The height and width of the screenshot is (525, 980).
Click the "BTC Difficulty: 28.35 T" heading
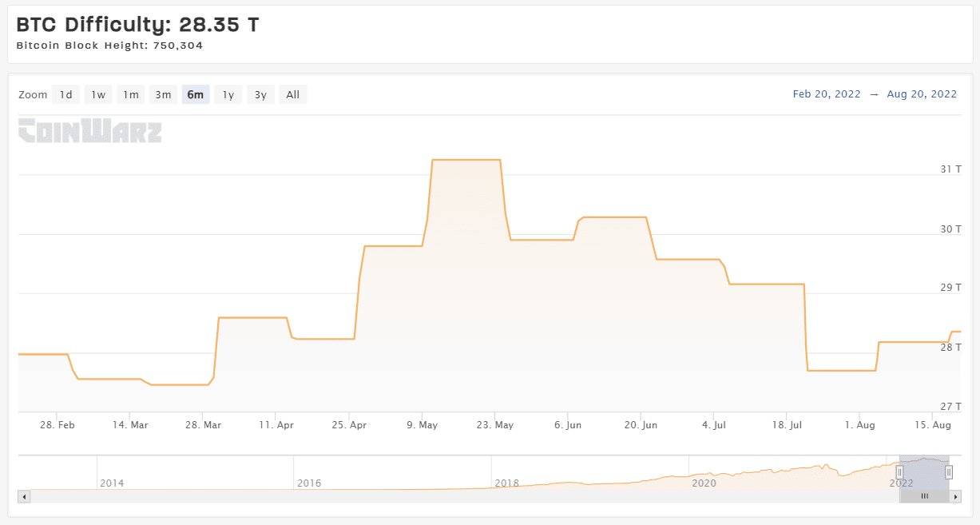point(137,25)
